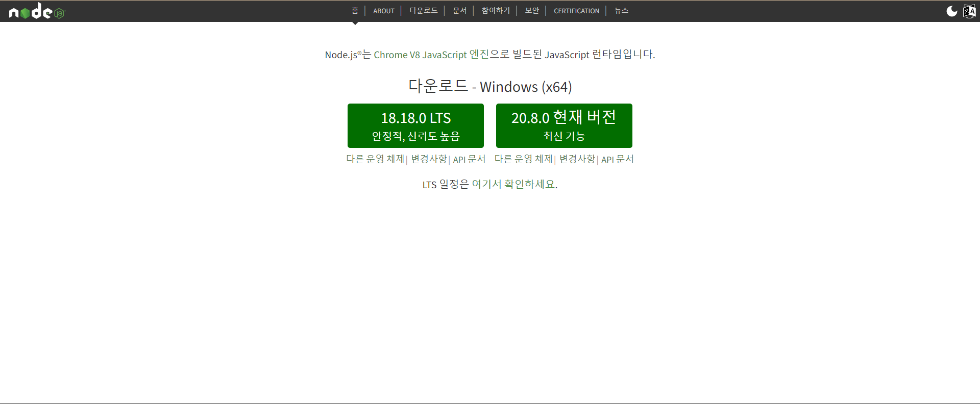Image resolution: width=980 pixels, height=404 pixels.
Task: Open the ABOUT menu item
Action: [x=384, y=11]
